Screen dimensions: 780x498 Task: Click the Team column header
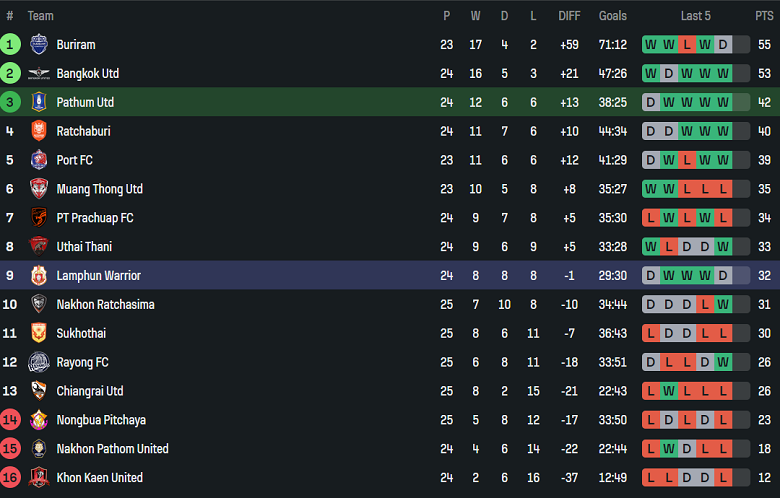41,16
